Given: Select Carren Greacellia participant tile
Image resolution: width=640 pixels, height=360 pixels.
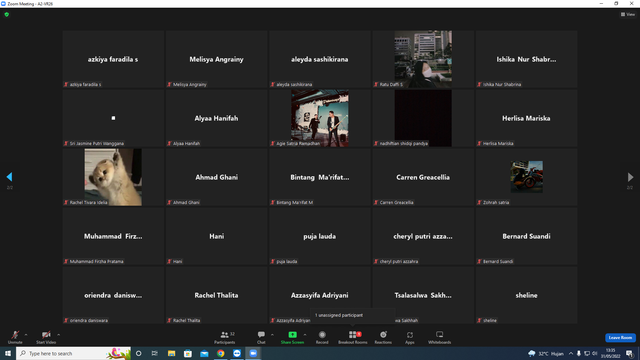Looking at the screenshot, I should pos(423,177).
